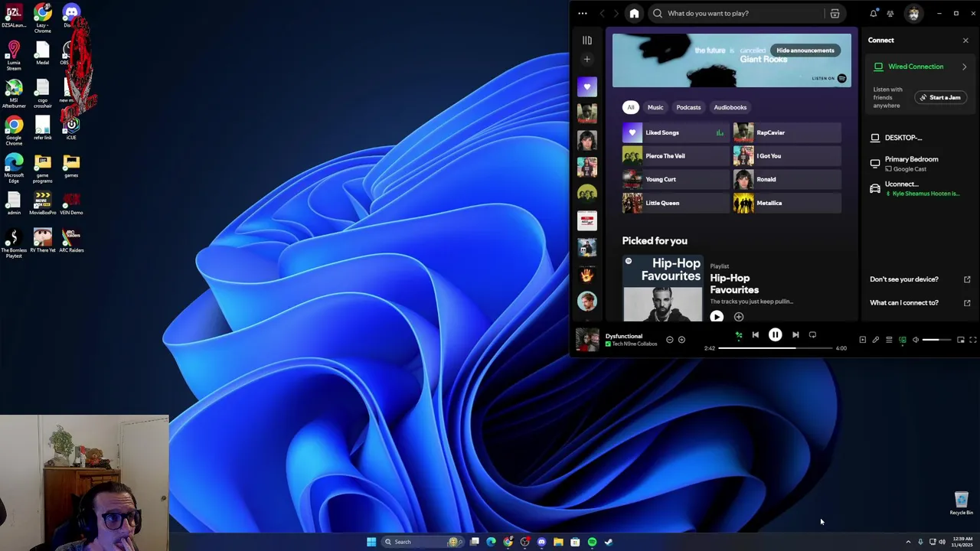Open the RapCaviar tile
Screen dimensions: 980x551
coord(787,132)
